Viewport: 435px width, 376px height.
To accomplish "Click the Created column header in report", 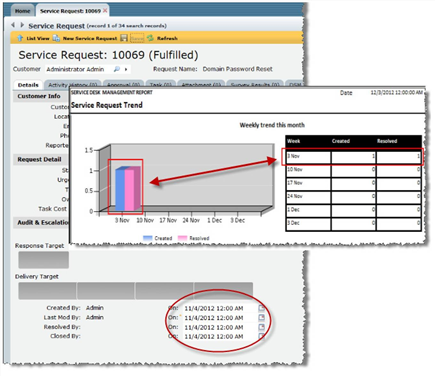I will (x=353, y=141).
